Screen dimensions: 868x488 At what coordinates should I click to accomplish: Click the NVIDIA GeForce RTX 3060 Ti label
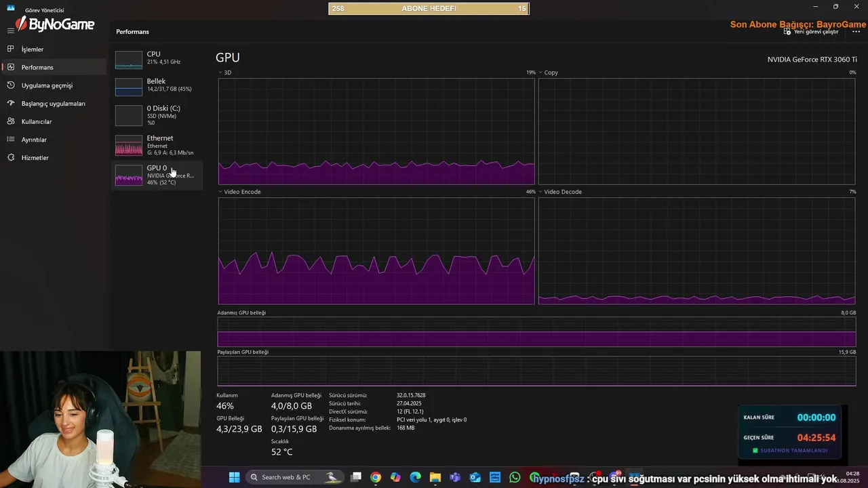pos(812,60)
